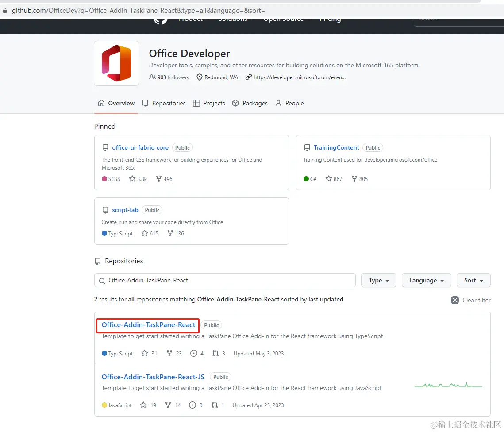
Task: Click the repo icon beside office-ui-fabric-core
Action: [105, 148]
